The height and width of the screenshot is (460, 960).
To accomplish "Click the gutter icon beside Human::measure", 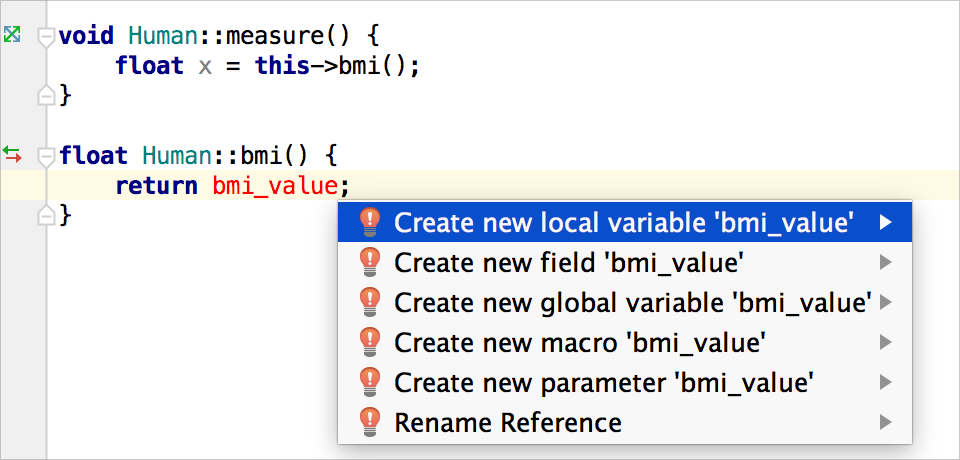I will coord(12,36).
